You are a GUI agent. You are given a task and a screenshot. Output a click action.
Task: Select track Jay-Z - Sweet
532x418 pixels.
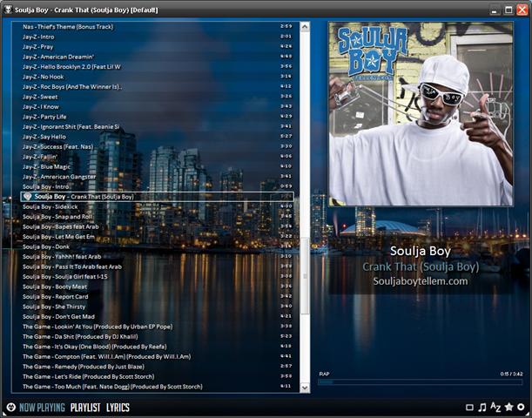tap(157, 97)
